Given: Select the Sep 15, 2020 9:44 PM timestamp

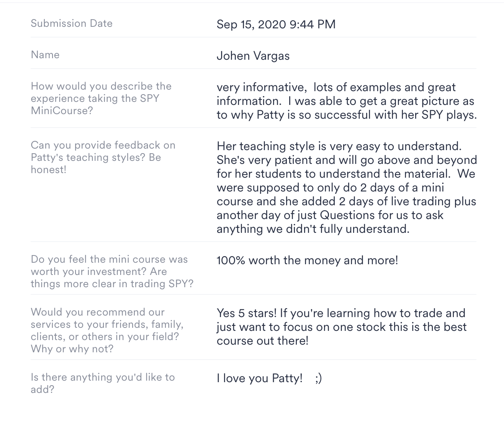Looking at the screenshot, I should [x=276, y=25].
